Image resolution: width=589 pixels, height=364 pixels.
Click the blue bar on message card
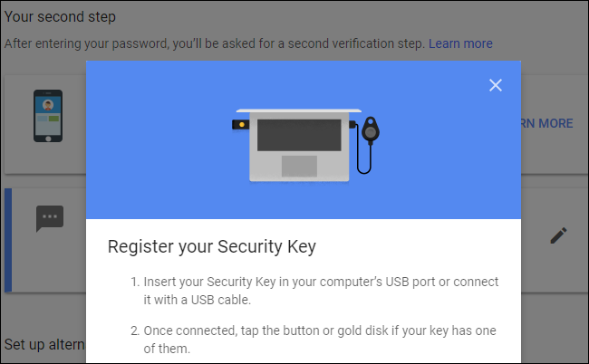[8, 240]
